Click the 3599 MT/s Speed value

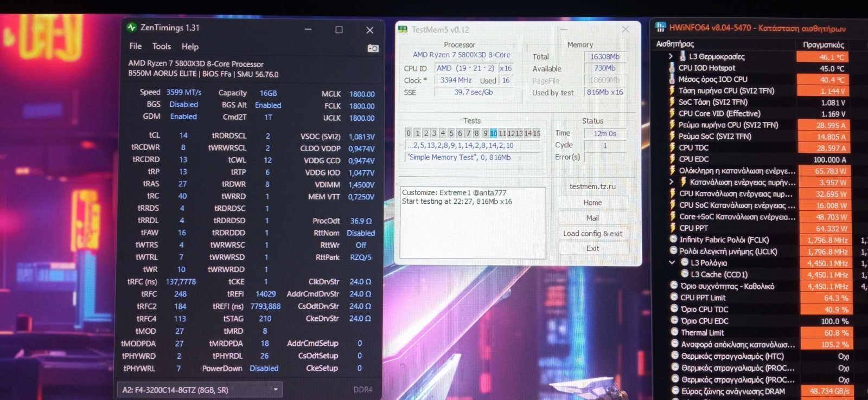[x=184, y=92]
